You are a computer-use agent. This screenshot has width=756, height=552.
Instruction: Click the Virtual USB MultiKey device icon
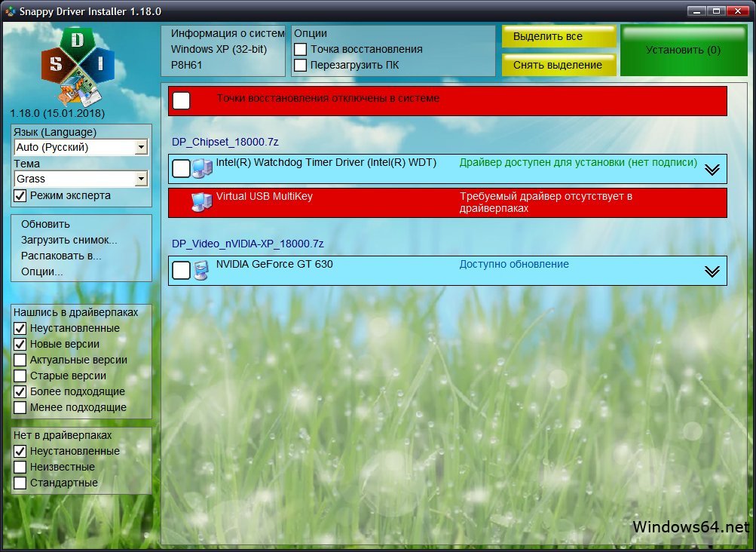[201, 202]
